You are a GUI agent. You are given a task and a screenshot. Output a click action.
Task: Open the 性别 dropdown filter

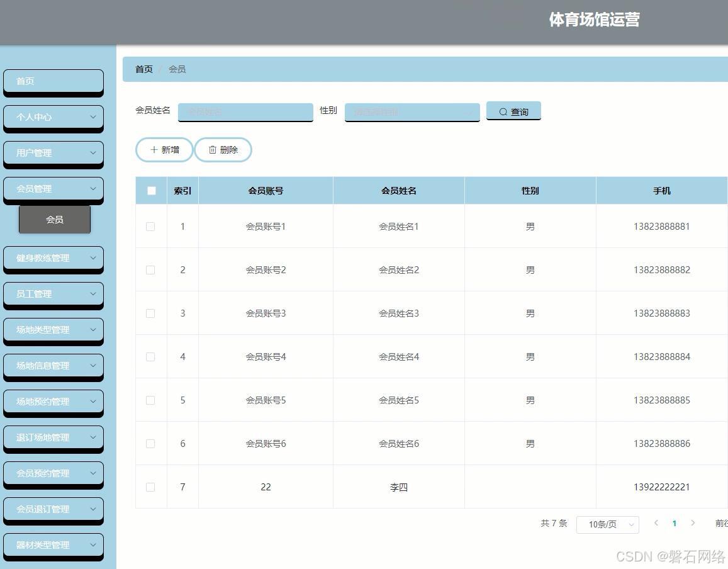(x=412, y=112)
